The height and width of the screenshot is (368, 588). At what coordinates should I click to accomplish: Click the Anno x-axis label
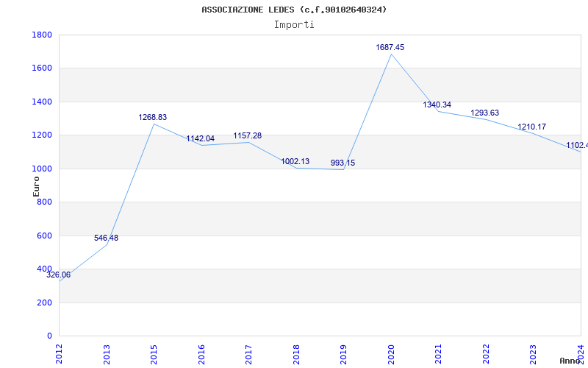(570, 361)
